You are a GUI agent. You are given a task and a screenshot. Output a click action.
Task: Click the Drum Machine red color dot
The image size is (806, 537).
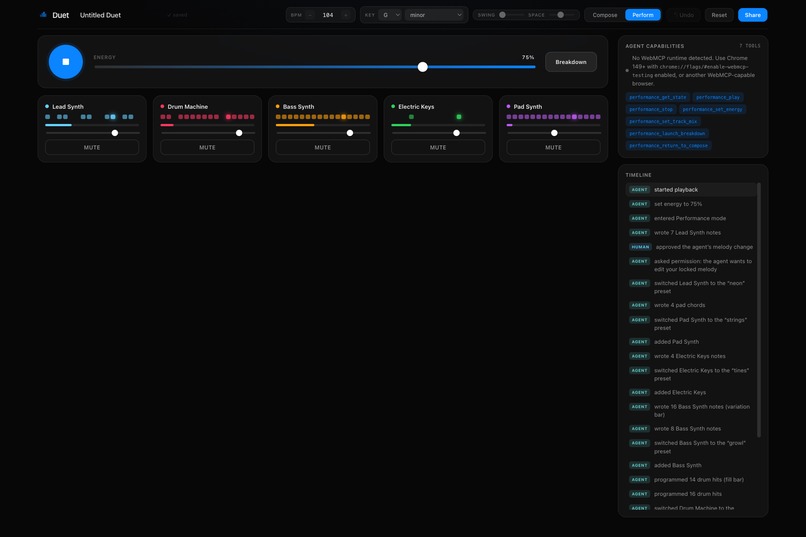[x=162, y=106]
